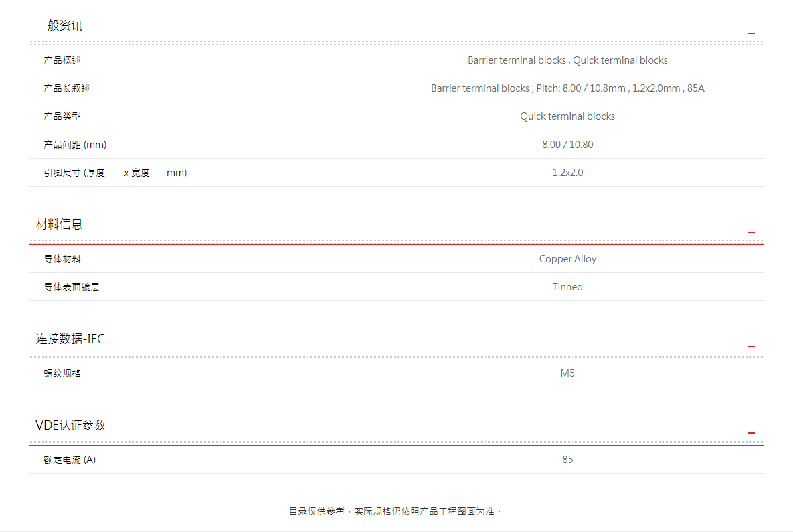Collapse the VDE认证参数 section with the minus icon

pos(751,433)
